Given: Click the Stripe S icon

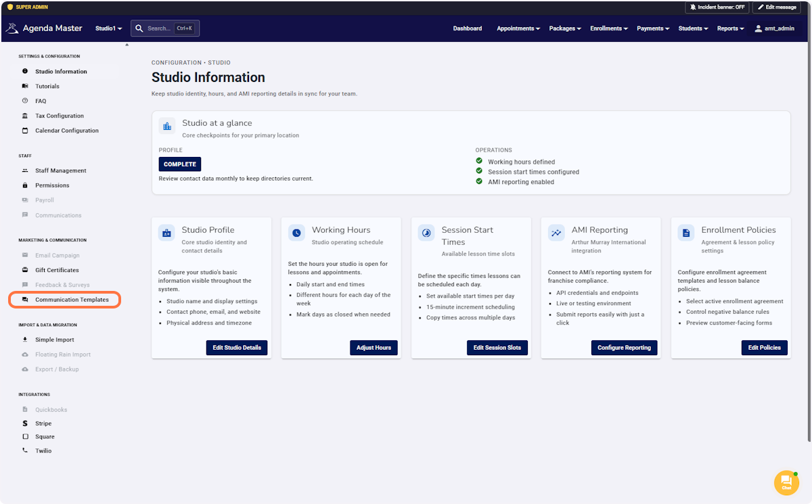Looking at the screenshot, I should coord(25,423).
